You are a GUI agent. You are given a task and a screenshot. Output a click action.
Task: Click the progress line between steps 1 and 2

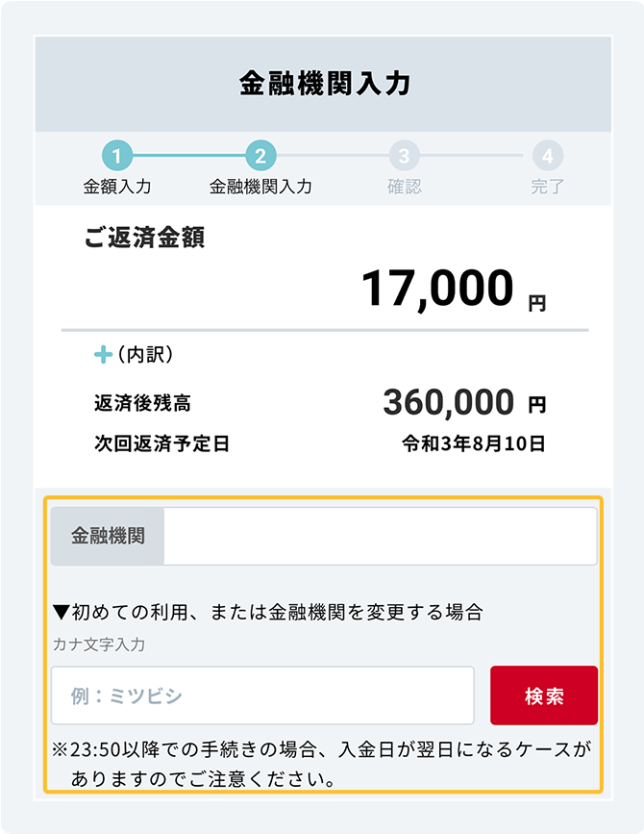(188, 156)
